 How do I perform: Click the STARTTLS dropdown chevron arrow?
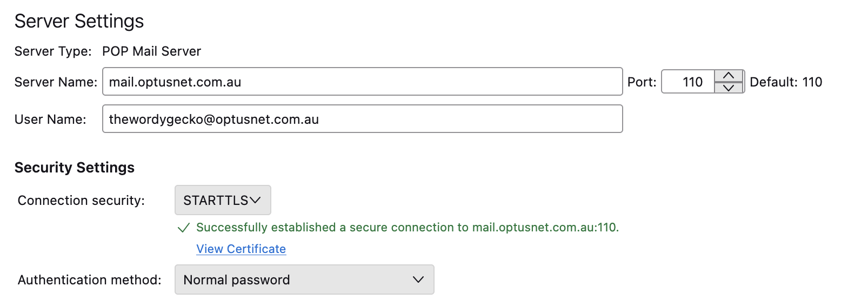click(x=255, y=200)
